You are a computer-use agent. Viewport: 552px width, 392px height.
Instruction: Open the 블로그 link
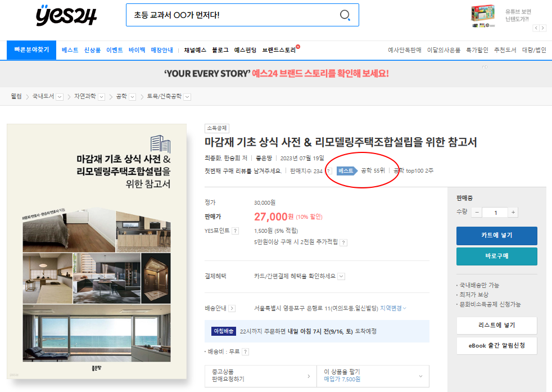(220, 50)
